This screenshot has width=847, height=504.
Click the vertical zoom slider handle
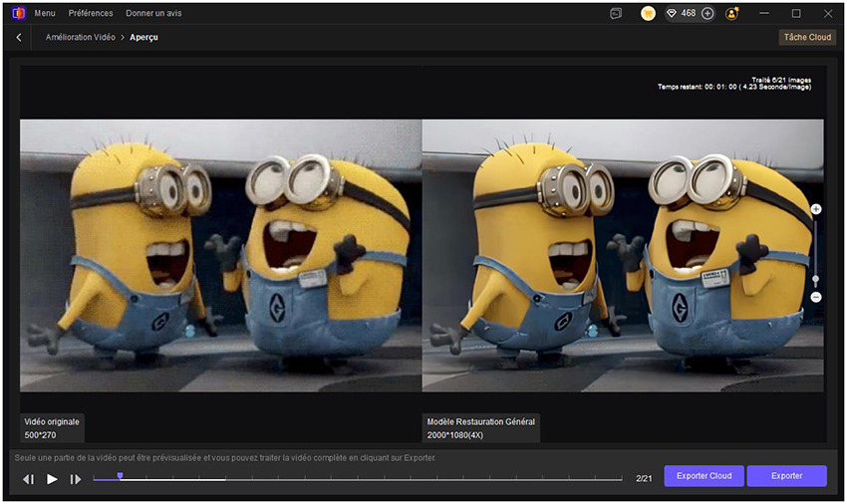(816, 279)
